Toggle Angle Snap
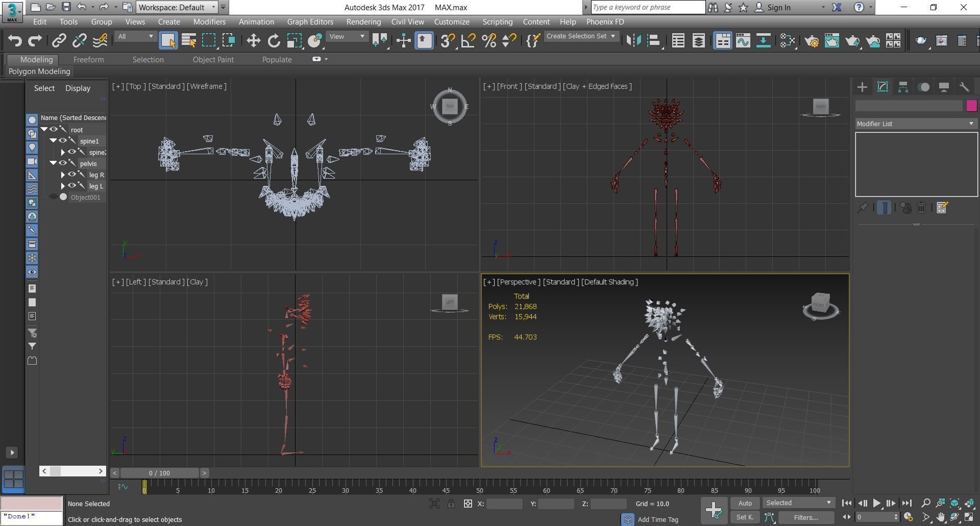980x526 pixels. [468, 41]
